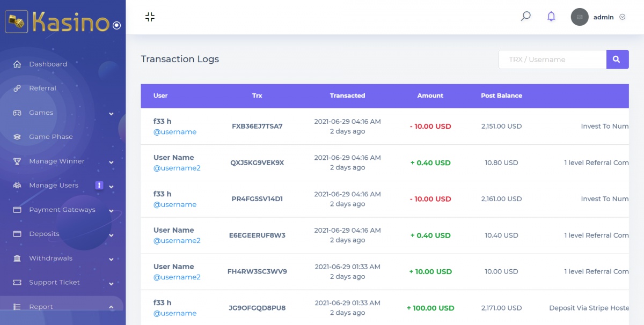Type in TRX / Username search field

click(x=552, y=60)
